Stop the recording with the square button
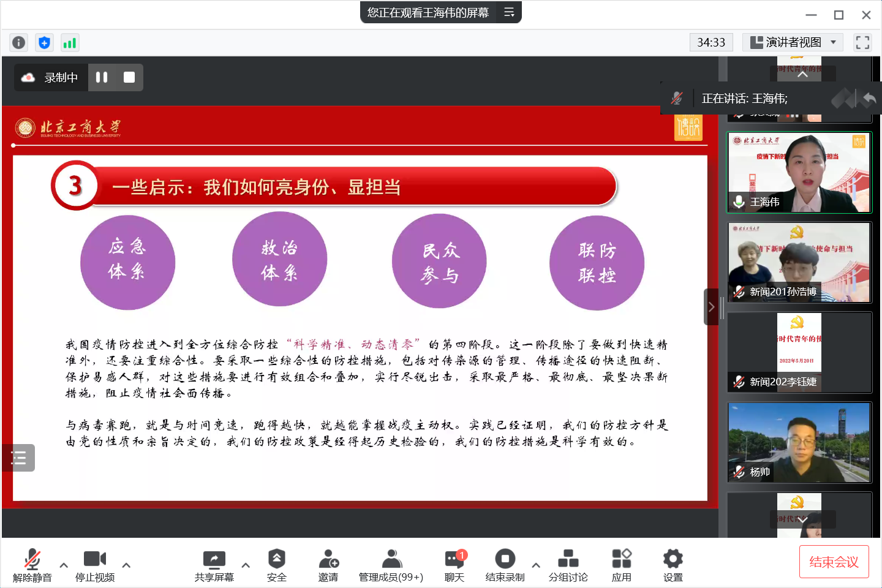Screen dimensions: 882x588 (129, 77)
